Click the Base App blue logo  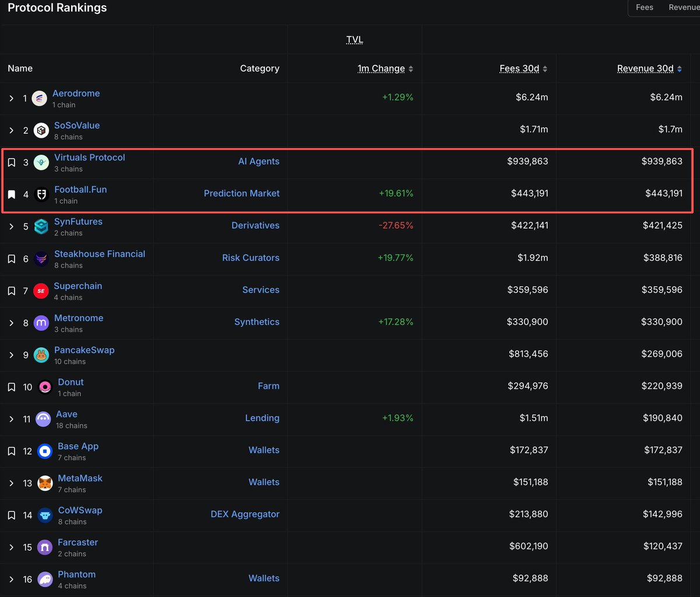click(x=45, y=451)
